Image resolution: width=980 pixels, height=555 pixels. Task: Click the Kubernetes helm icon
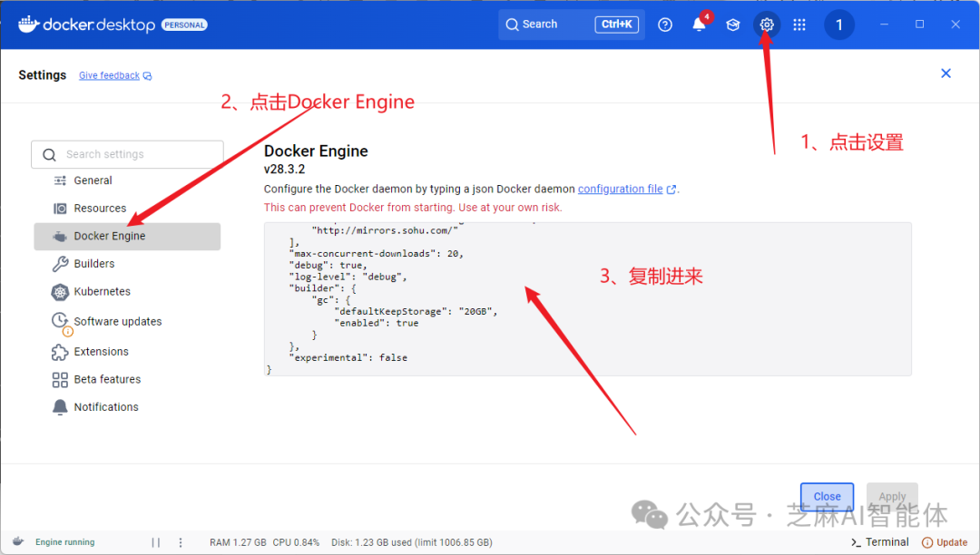pos(60,292)
